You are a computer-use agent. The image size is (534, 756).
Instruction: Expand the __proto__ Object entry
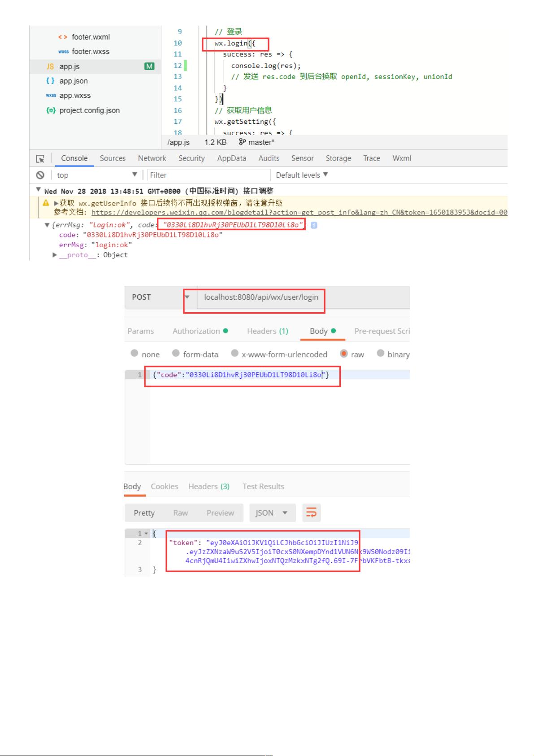tap(55, 255)
